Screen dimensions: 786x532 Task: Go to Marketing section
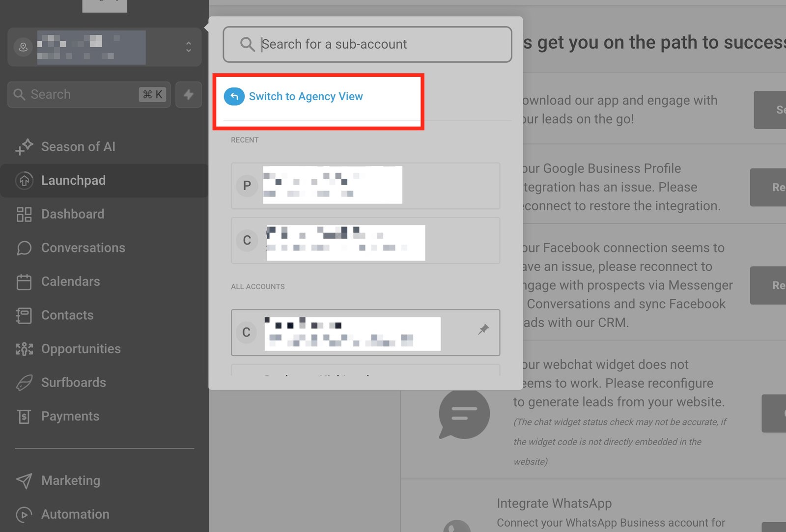click(70, 480)
